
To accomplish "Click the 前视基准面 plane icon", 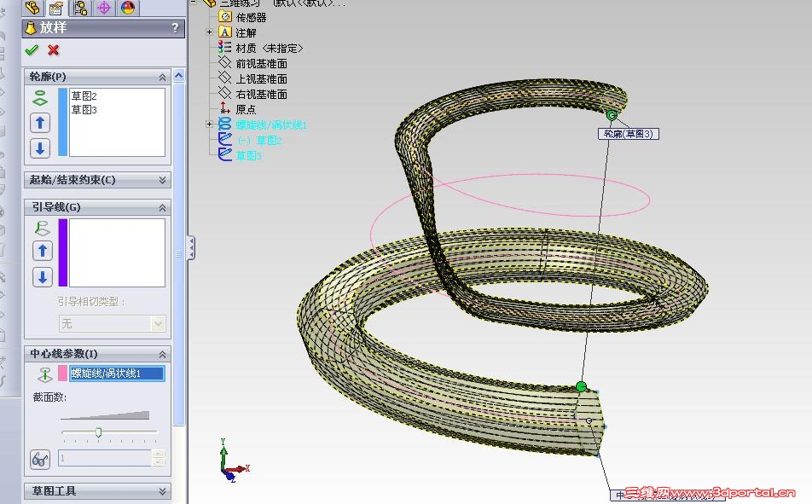I will pyautogui.click(x=225, y=62).
